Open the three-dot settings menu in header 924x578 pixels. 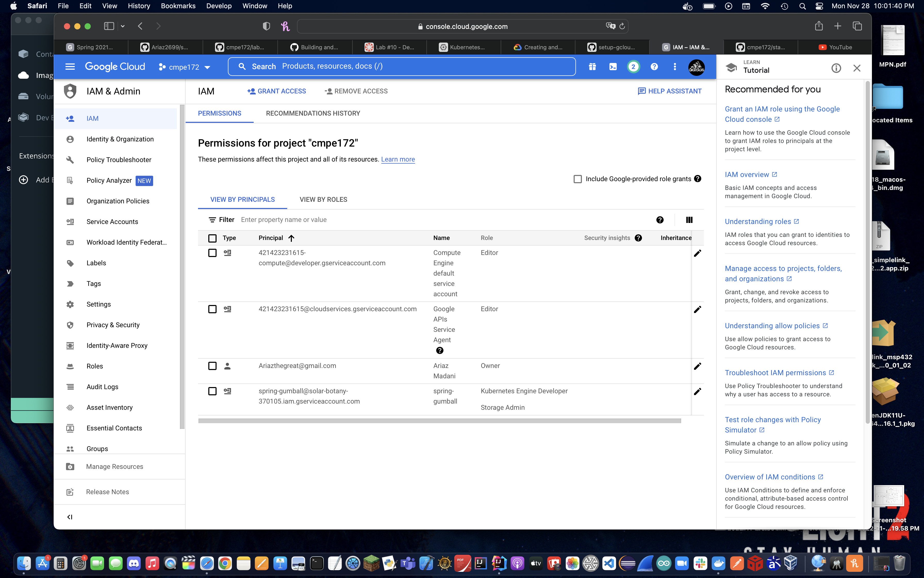(675, 67)
